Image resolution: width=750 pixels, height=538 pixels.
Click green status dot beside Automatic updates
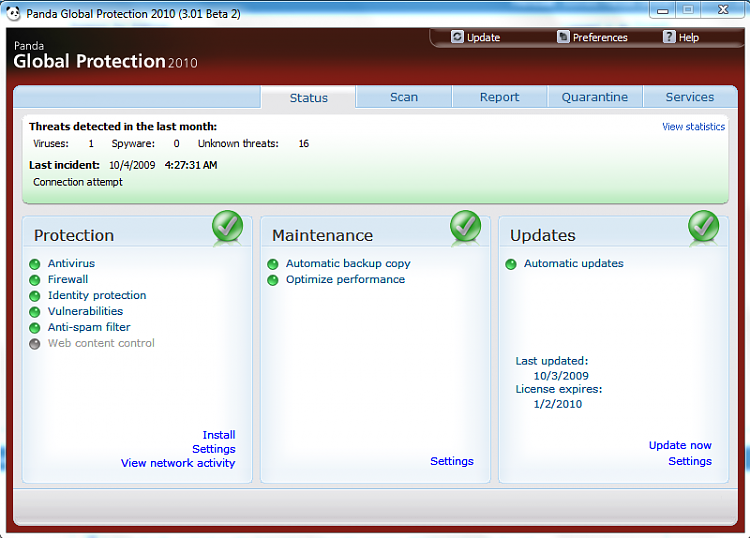(x=511, y=264)
